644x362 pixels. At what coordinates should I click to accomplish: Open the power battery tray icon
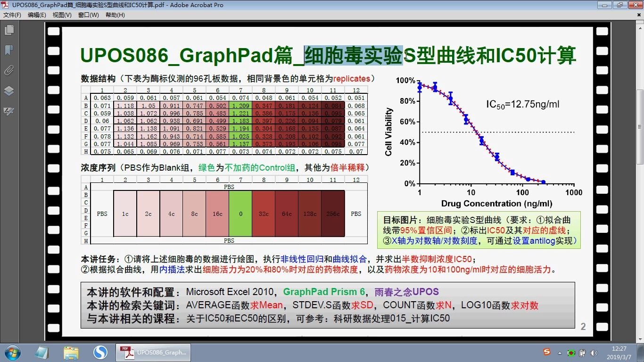coord(583,353)
